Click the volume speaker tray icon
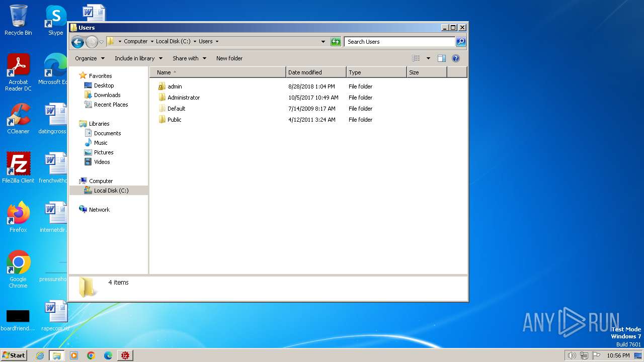Image resolution: width=644 pixels, height=362 pixels. pyautogui.click(x=572, y=355)
